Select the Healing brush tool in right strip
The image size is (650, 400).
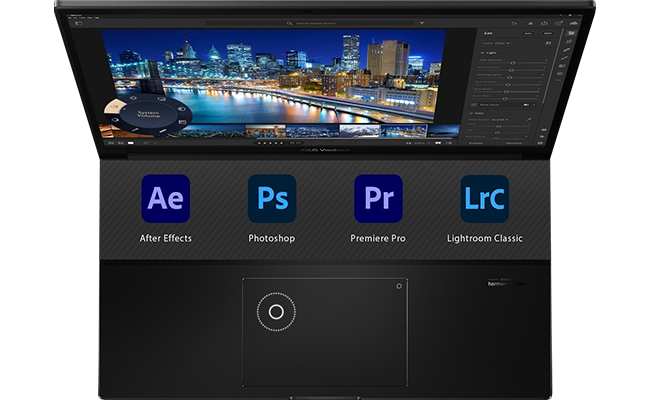point(567,50)
